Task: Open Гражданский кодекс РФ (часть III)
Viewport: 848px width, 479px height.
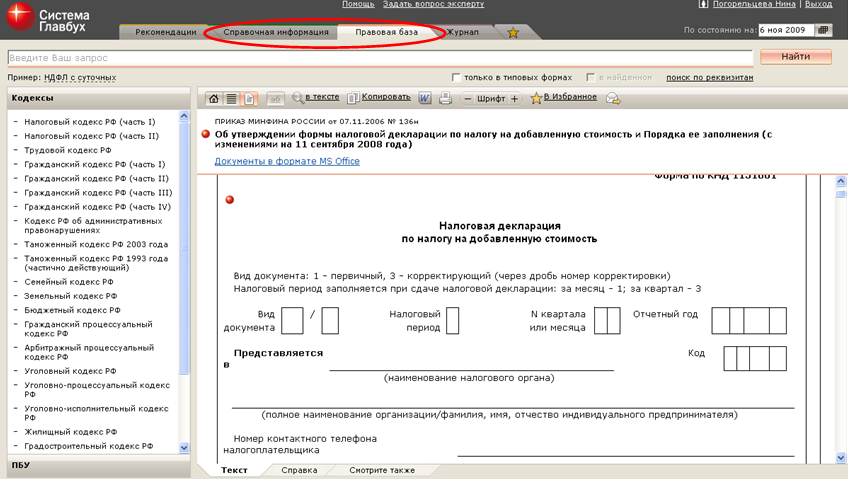Action: [98, 192]
